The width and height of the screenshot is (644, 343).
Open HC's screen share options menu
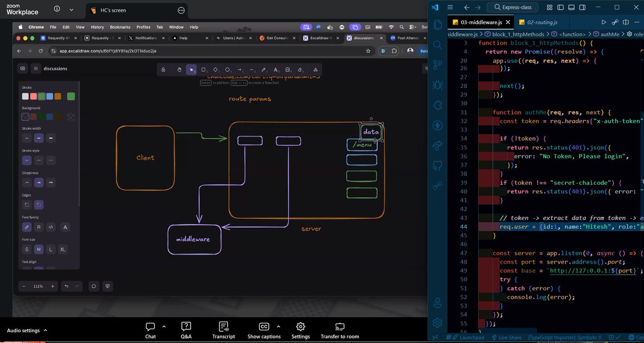click(x=181, y=10)
